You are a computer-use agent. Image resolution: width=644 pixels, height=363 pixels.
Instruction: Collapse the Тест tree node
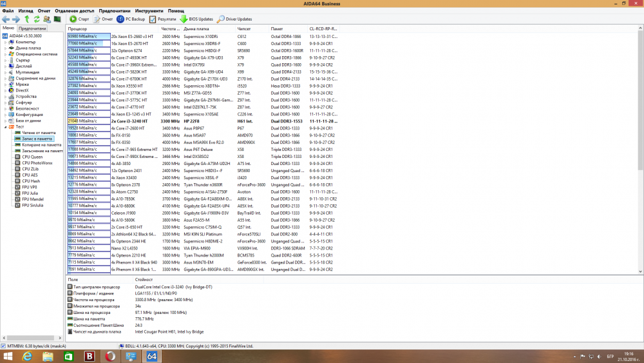5,126
